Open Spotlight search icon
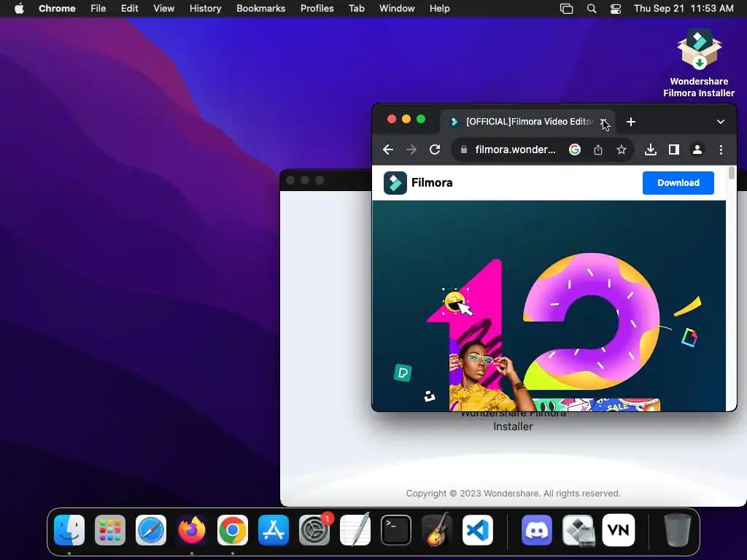The width and height of the screenshot is (747, 560). pos(591,8)
